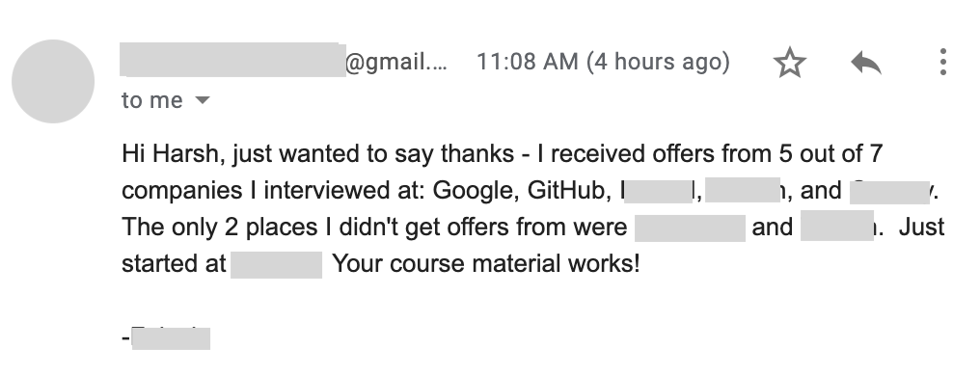Click the redacted sender name block
Viewport: 980px width, 376px height.
click(232, 60)
